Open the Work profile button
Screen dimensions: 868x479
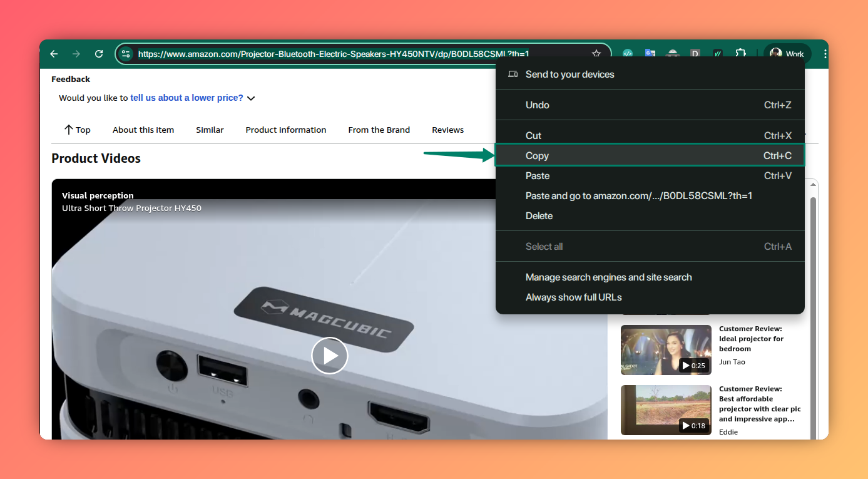click(x=787, y=54)
